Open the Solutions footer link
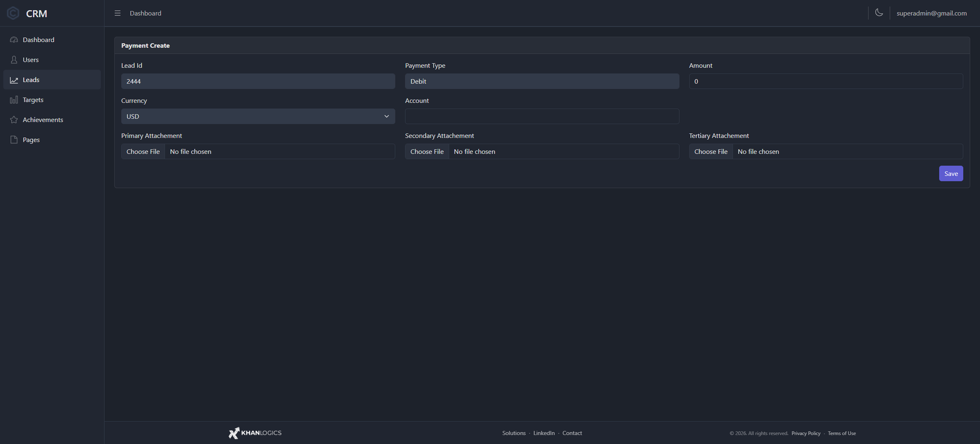Viewport: 980px width, 444px height. 513,433
